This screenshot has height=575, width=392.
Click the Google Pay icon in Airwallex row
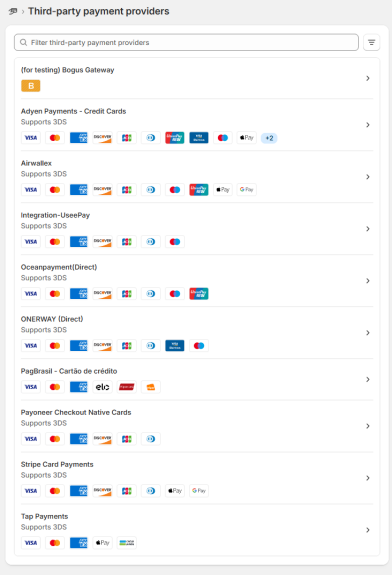tap(247, 190)
